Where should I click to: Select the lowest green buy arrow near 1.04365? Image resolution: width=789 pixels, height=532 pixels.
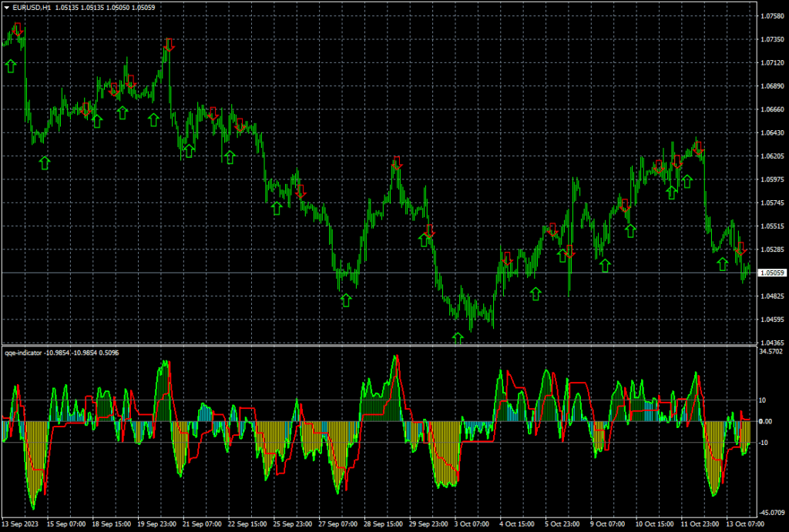coord(458,338)
